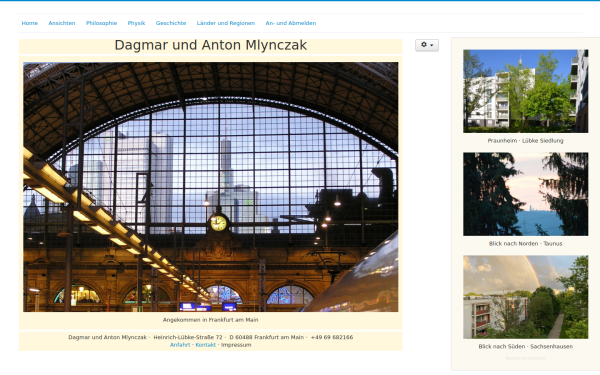Click address Heinrich-Lübke-Straße 72

click(x=188, y=338)
